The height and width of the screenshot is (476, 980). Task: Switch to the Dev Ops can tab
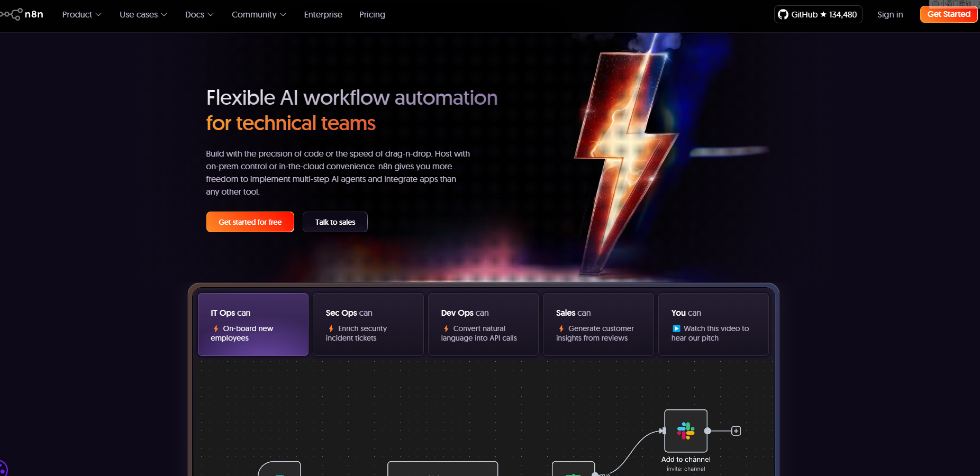click(483, 324)
